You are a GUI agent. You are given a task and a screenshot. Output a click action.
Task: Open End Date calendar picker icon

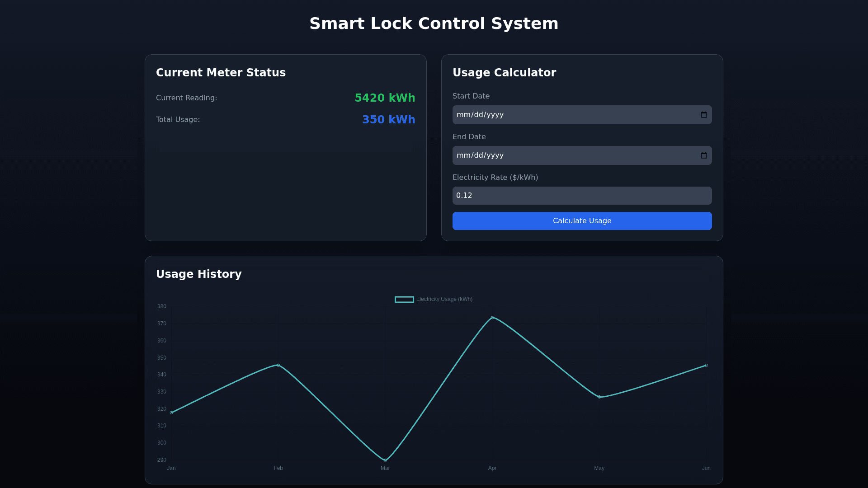(703, 155)
